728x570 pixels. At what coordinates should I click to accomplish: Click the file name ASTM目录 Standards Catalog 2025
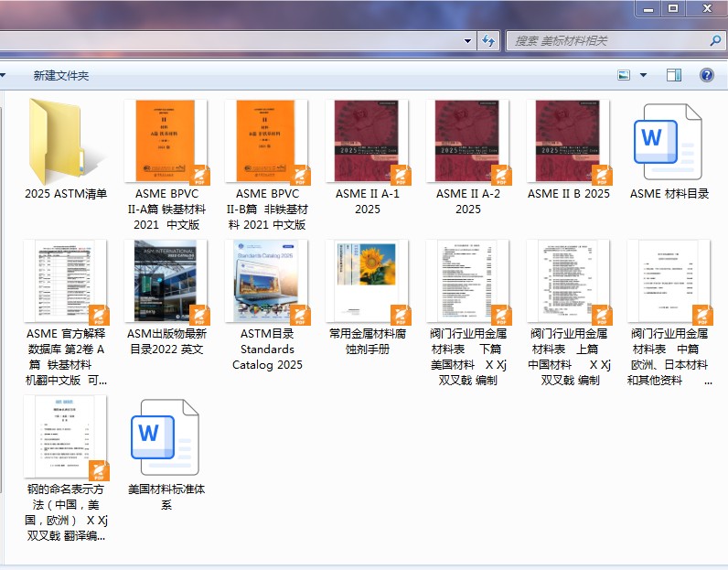267,349
